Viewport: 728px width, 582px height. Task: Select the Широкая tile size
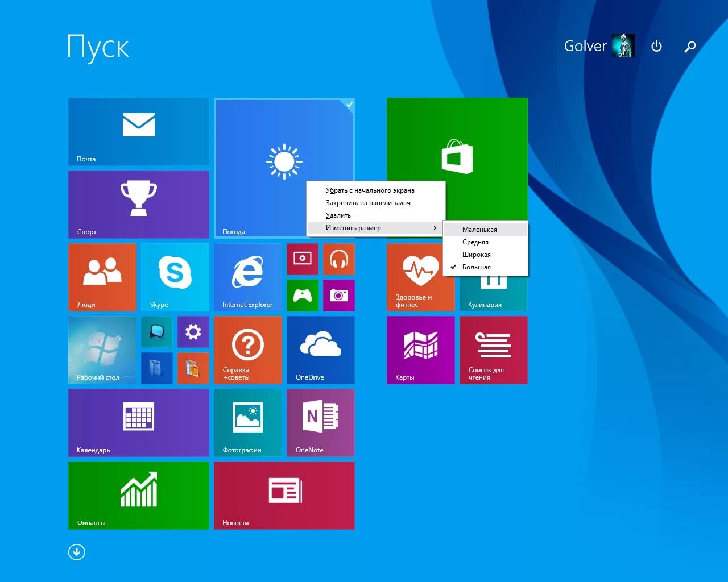tap(486, 255)
